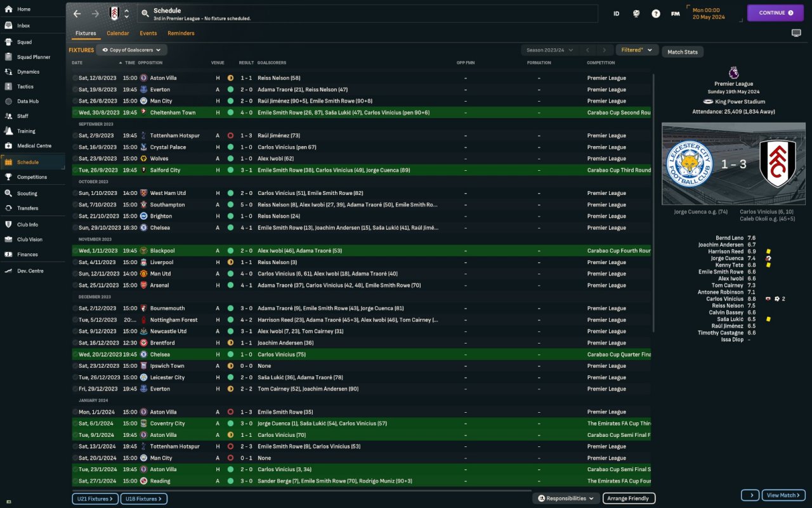Click the club switcher up/down chevrons
The height and width of the screenshot is (508, 812).
(126, 13)
